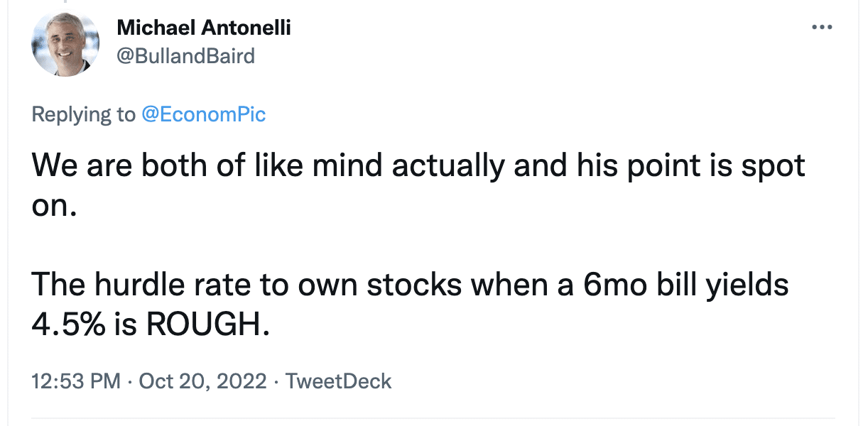Open the @EconomPic mention link
This screenshot has width=868, height=426.
[204, 115]
